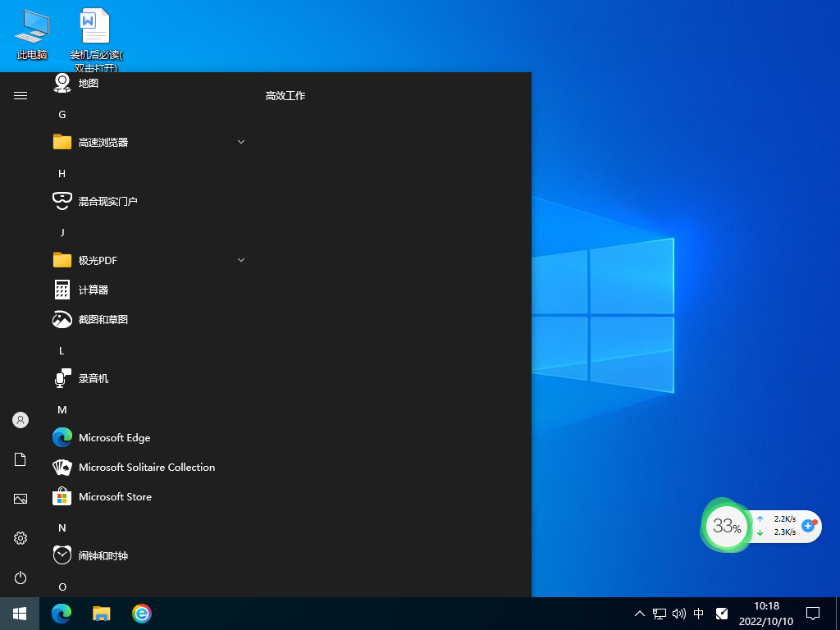Viewport: 840px width, 630px height.
Task: Expand the 高速浏览器 app folder
Action: (x=240, y=141)
